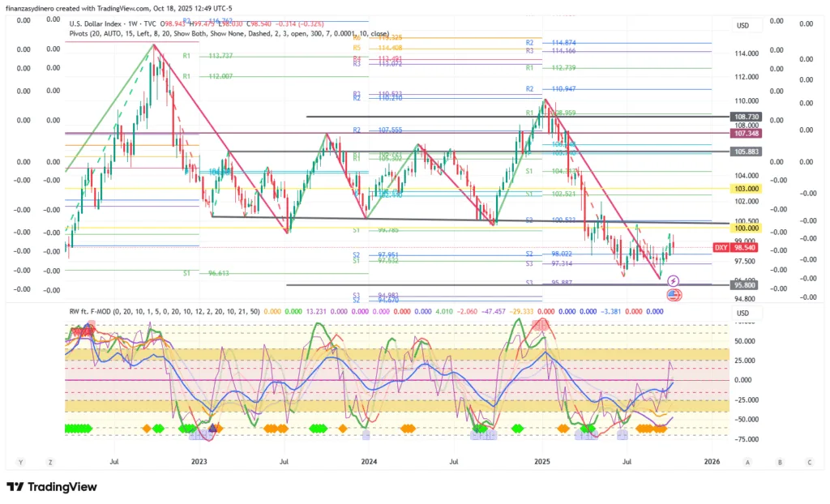This screenshot has width=830, height=504.
Task: Click the 2026 label on the time axis
Action: [712, 462]
